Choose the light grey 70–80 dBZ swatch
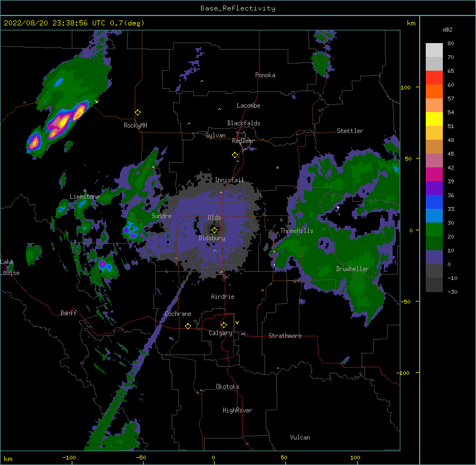The height and width of the screenshot is (465, 476). (434, 50)
